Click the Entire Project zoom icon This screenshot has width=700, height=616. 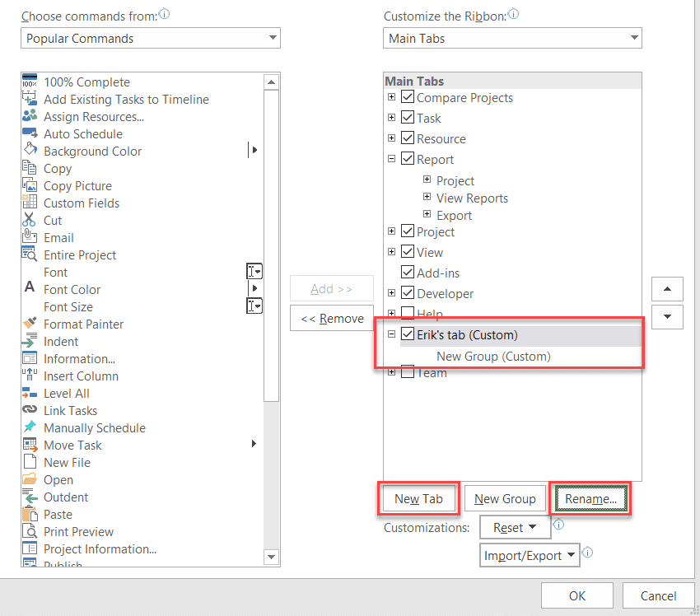pos(30,254)
